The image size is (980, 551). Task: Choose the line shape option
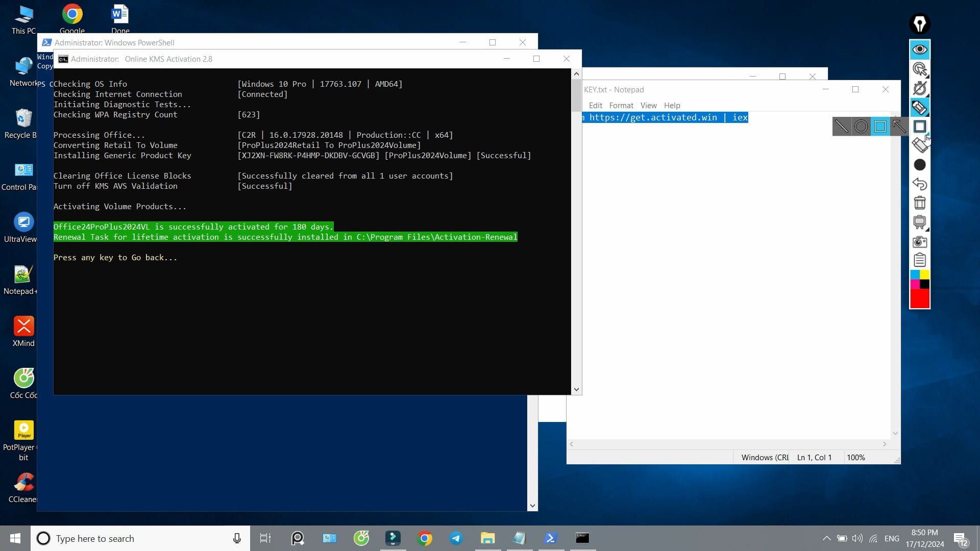pyautogui.click(x=842, y=127)
